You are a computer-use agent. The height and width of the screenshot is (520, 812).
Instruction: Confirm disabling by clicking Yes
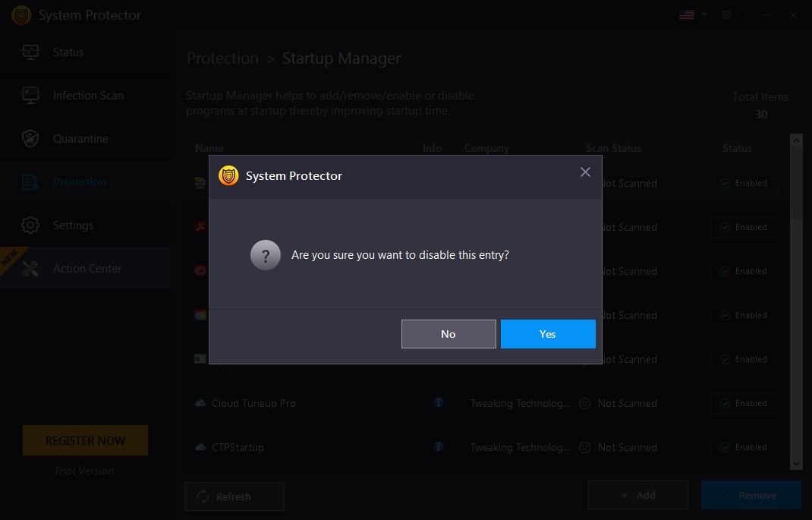(548, 334)
